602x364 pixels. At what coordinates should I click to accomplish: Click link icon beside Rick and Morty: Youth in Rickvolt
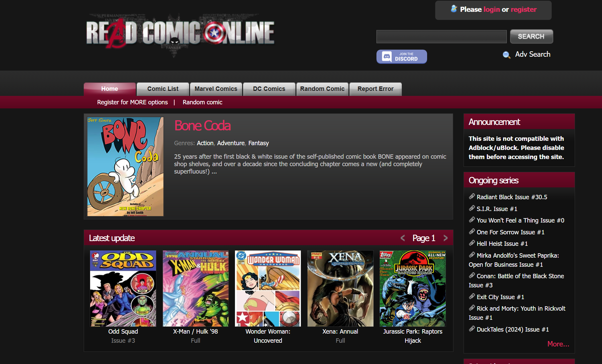coord(472,308)
